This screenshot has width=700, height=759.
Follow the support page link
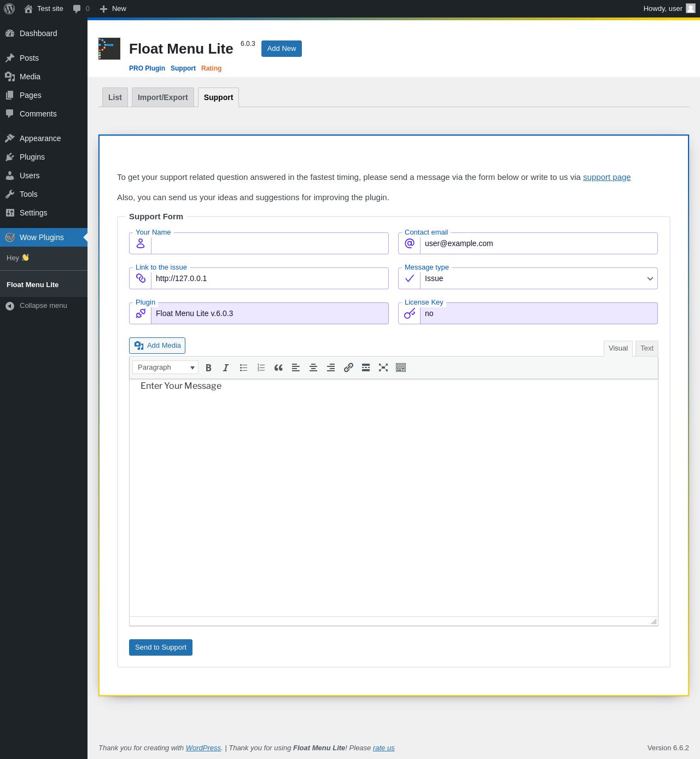(607, 177)
